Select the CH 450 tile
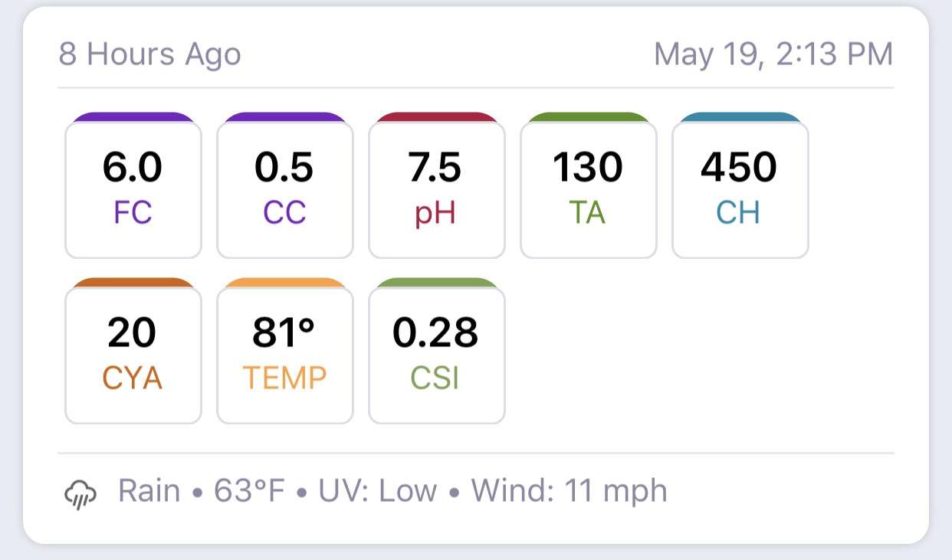This screenshot has height=560, width=952. 740,190
